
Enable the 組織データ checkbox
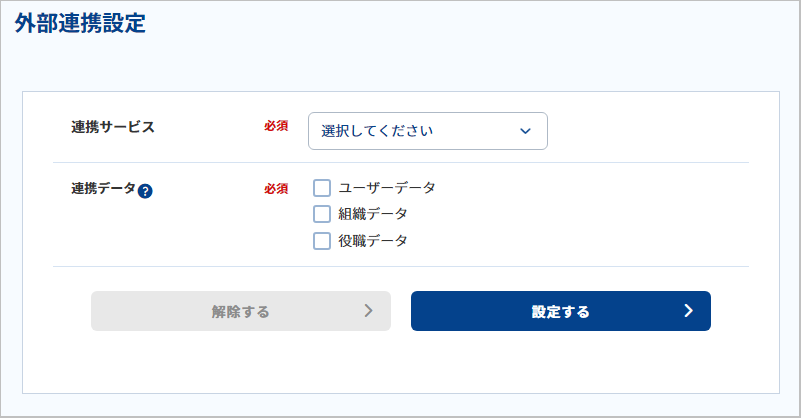coord(322,214)
